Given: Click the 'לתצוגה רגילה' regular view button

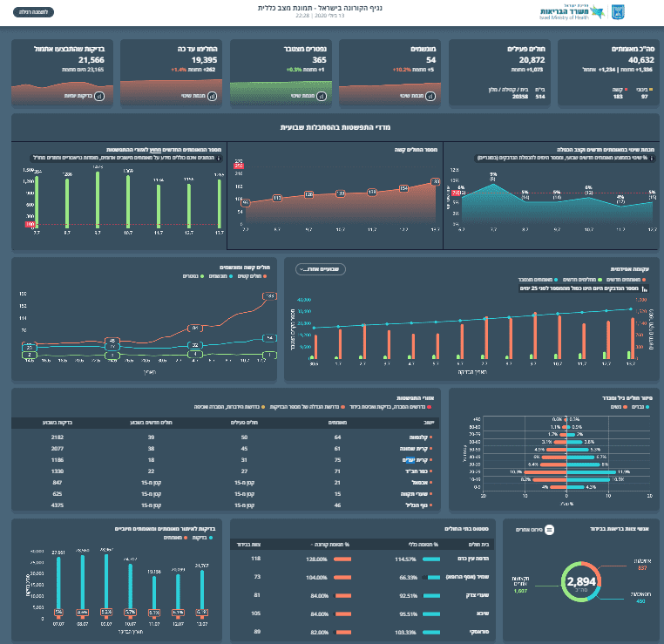Looking at the screenshot, I should (33, 12).
